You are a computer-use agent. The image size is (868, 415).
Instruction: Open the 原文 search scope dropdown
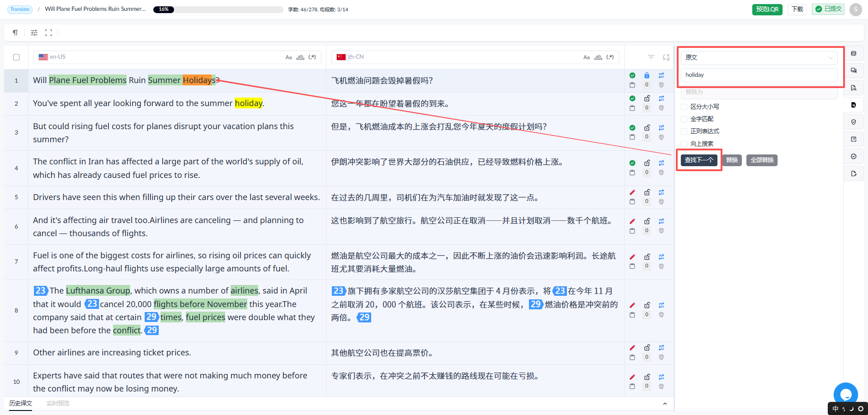point(759,57)
